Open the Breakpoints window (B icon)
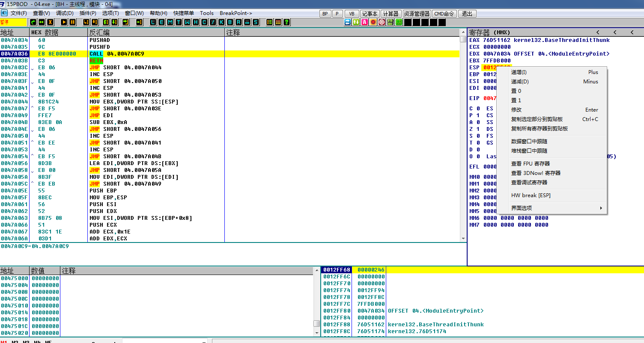644x343 pixels. (230, 22)
